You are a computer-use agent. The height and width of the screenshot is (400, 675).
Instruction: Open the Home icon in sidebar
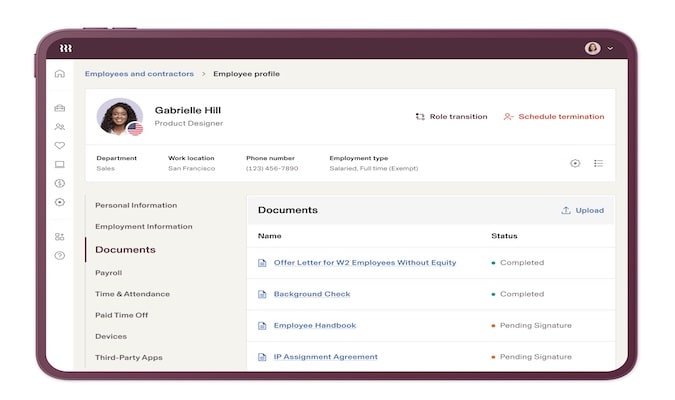pos(60,74)
